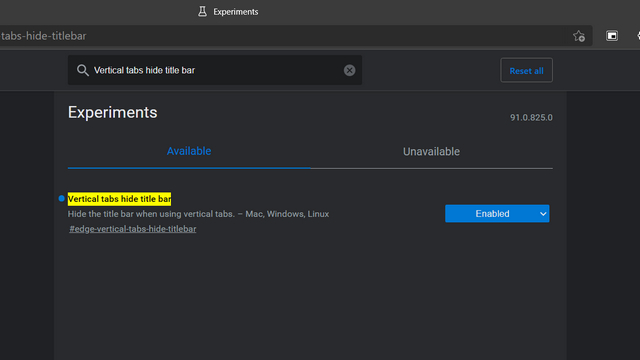The image size is (640, 360).
Task: Click the Reset all button
Action: (x=527, y=70)
